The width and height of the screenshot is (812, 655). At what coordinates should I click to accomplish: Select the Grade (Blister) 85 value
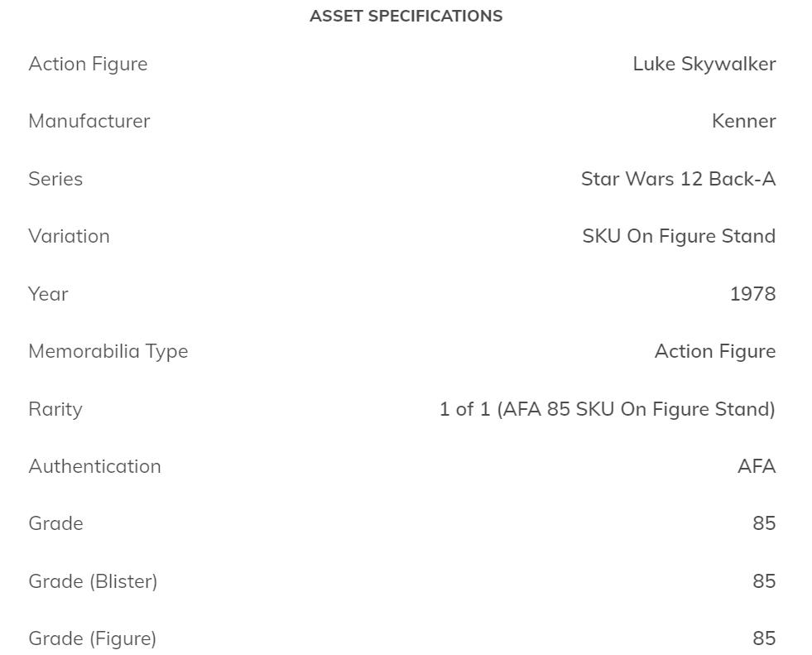pyautogui.click(x=764, y=581)
